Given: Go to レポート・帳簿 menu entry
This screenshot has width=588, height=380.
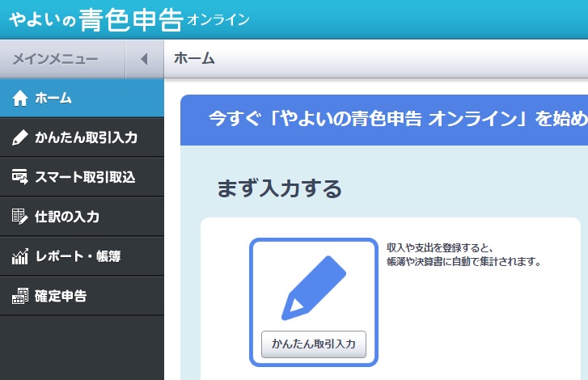Looking at the screenshot, I should 82,256.
